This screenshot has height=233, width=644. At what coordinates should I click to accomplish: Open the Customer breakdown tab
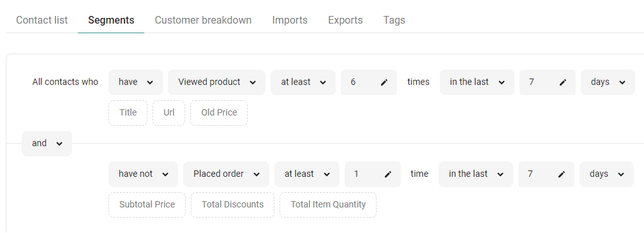click(203, 20)
